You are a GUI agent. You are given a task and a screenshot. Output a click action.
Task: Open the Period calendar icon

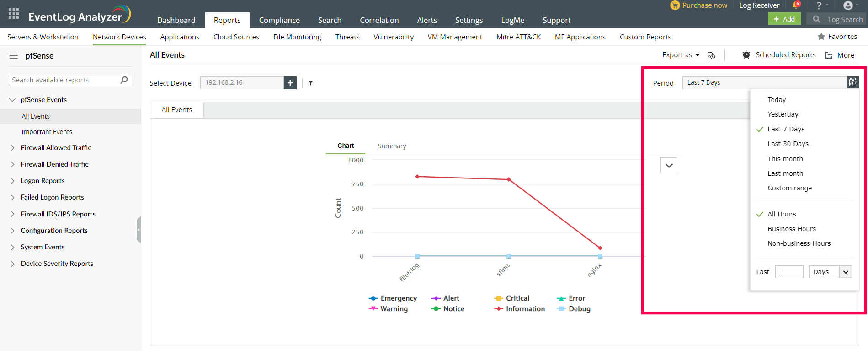point(853,82)
